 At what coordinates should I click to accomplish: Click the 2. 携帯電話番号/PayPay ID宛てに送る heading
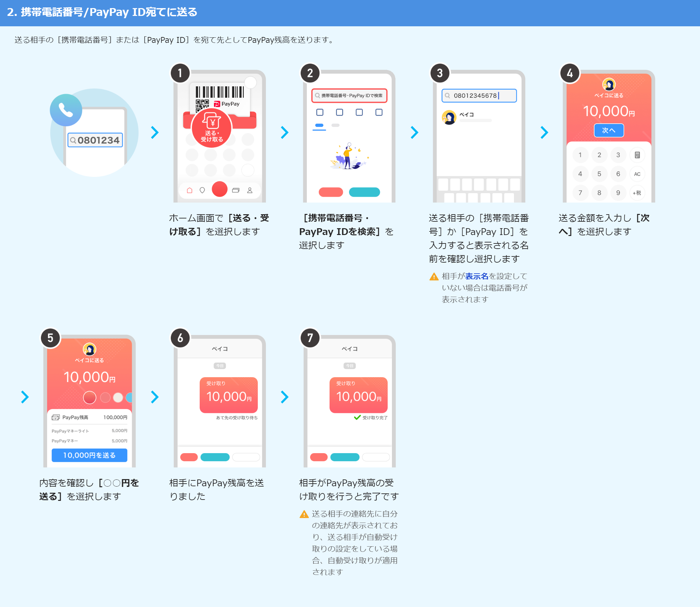point(102,12)
